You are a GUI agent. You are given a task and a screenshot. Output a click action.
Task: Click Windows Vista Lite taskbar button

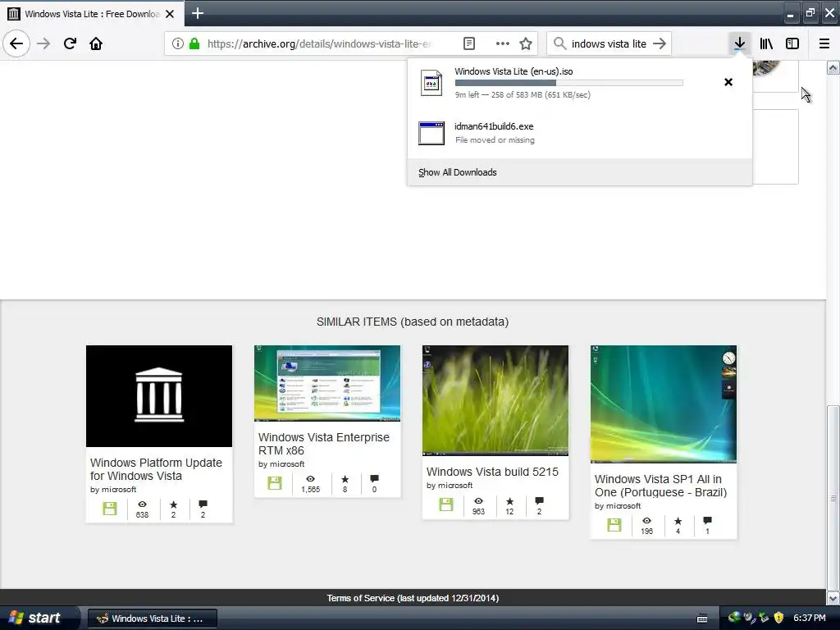[x=152, y=619]
